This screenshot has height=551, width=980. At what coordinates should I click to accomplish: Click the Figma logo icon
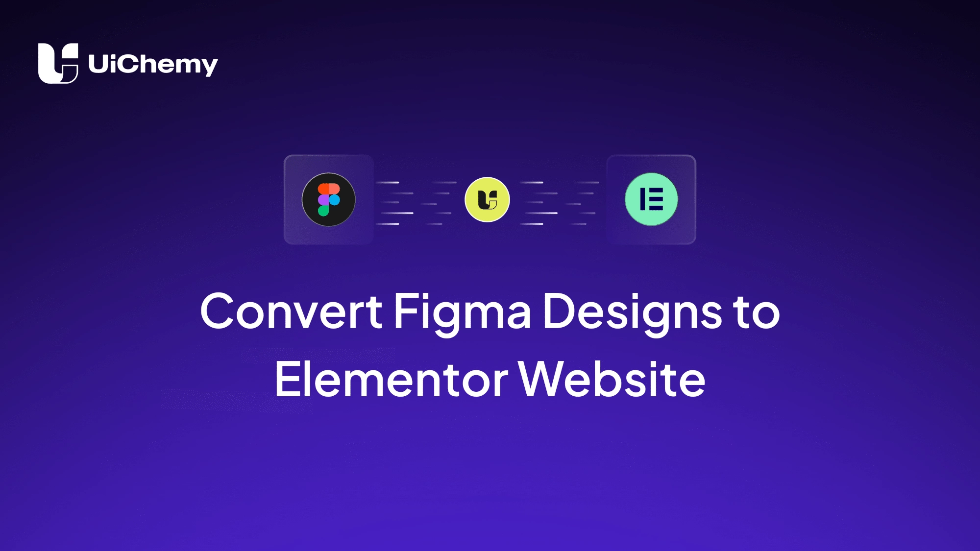point(328,199)
